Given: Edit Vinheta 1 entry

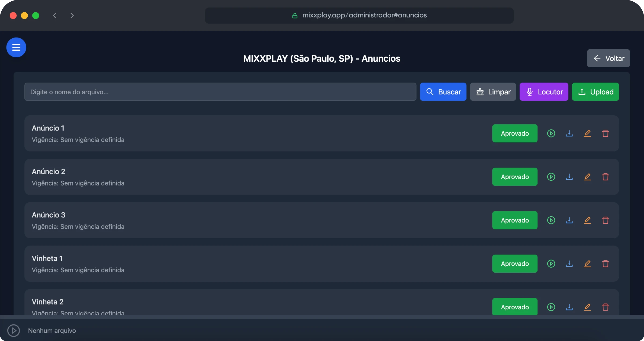Looking at the screenshot, I should coord(587,264).
